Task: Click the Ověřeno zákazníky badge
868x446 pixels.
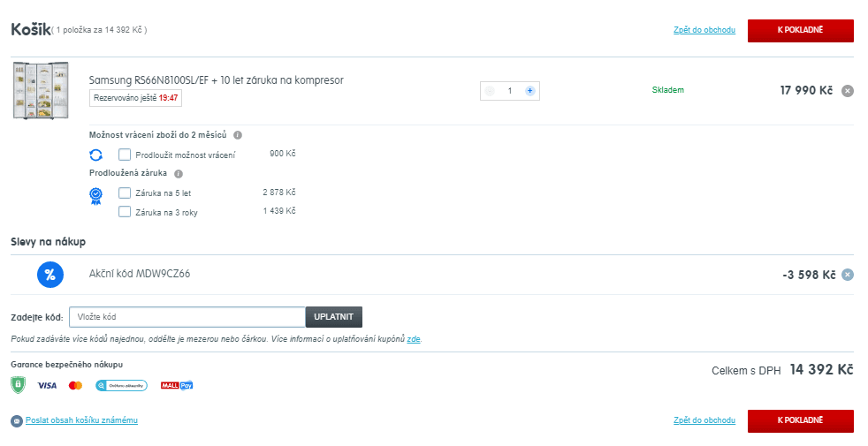Action: pos(121,386)
